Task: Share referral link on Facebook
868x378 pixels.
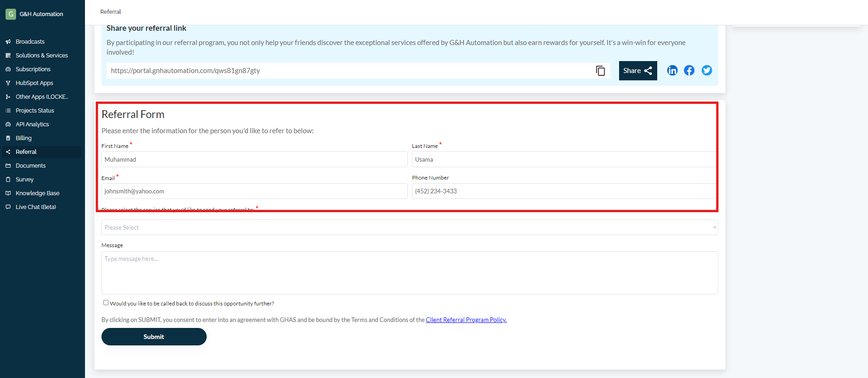Action: pyautogui.click(x=689, y=70)
